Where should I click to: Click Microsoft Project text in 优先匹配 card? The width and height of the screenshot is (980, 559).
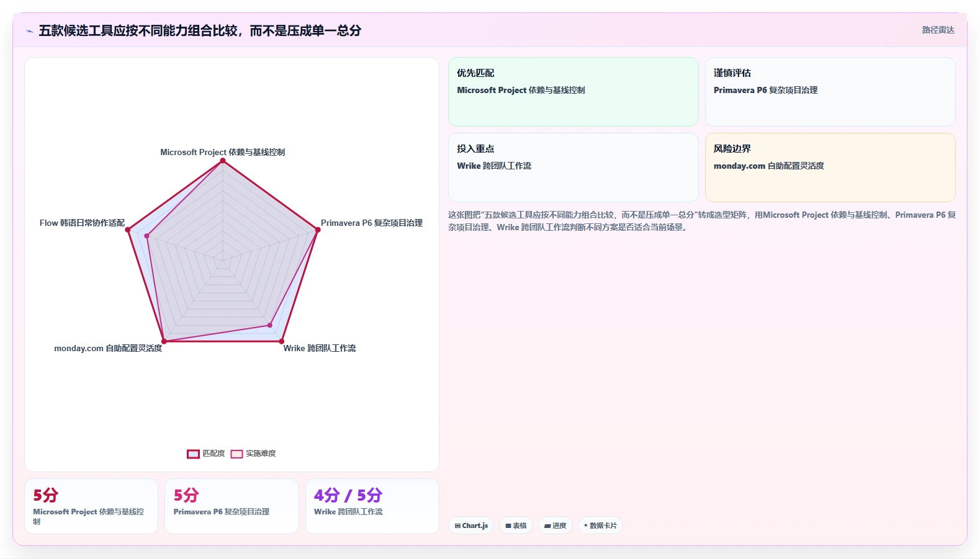521,90
